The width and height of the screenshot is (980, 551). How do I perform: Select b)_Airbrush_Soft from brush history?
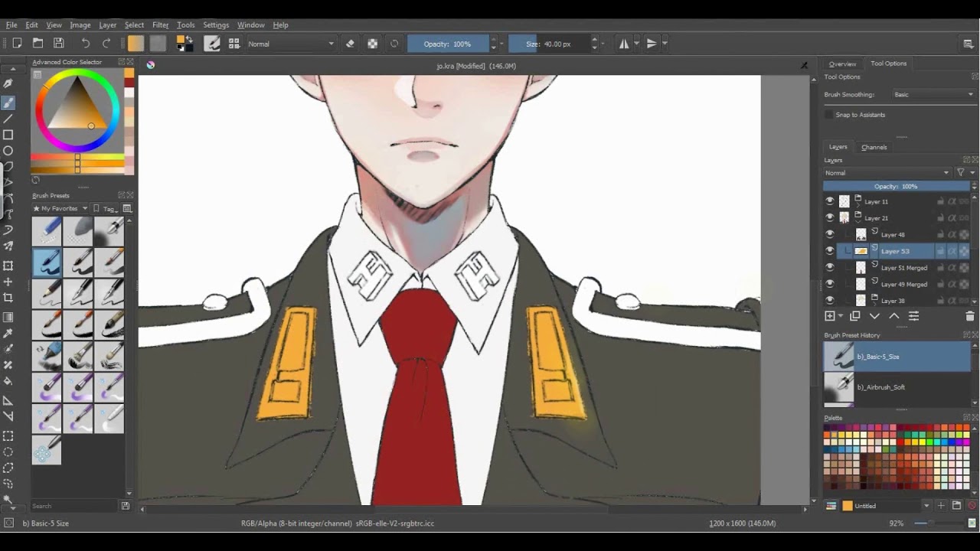[x=880, y=387]
